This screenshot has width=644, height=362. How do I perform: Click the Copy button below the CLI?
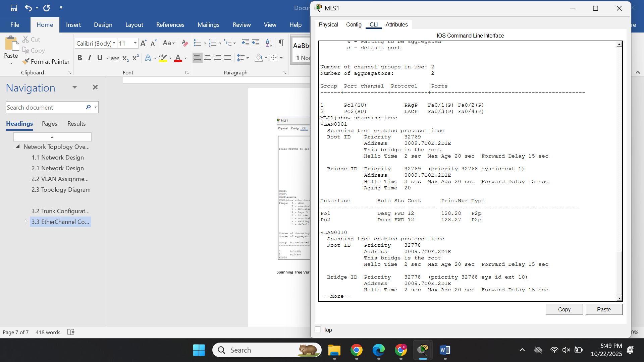click(564, 309)
